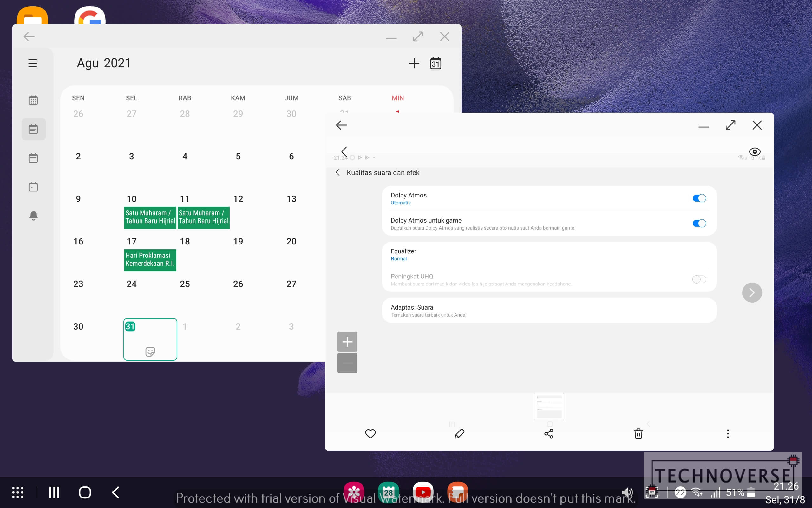Add sticker on 31 August cell

tap(150, 352)
